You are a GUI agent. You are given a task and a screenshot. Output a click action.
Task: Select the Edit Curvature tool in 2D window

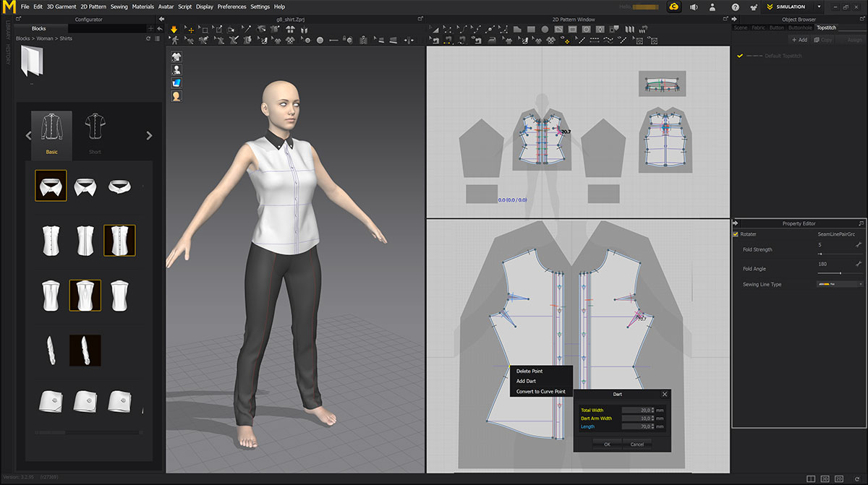click(x=464, y=30)
